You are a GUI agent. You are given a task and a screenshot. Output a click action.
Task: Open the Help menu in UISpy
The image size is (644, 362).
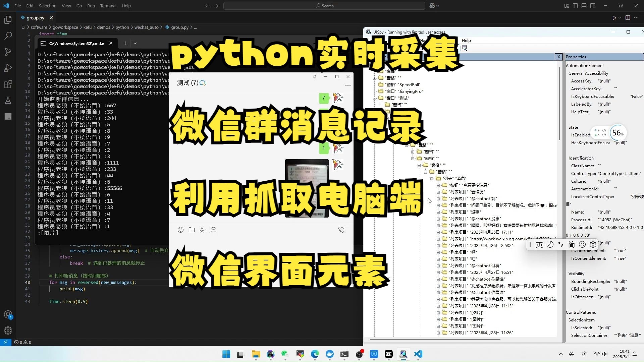click(466, 40)
